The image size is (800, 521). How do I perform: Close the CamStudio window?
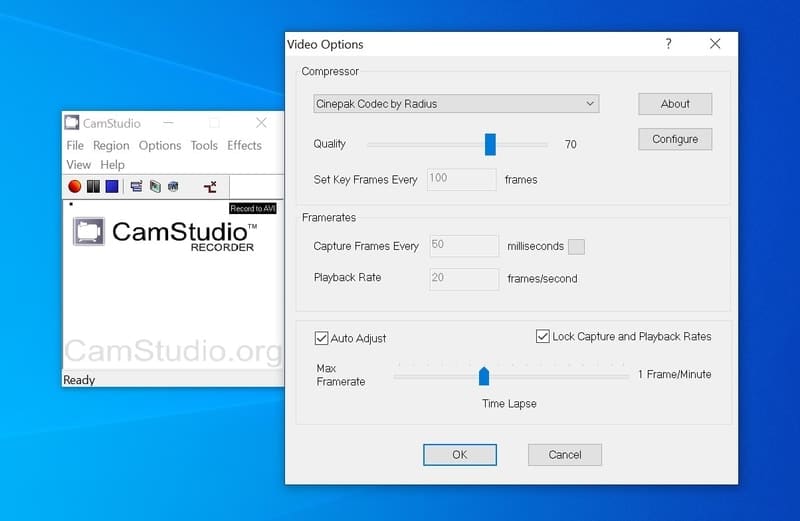[261, 123]
